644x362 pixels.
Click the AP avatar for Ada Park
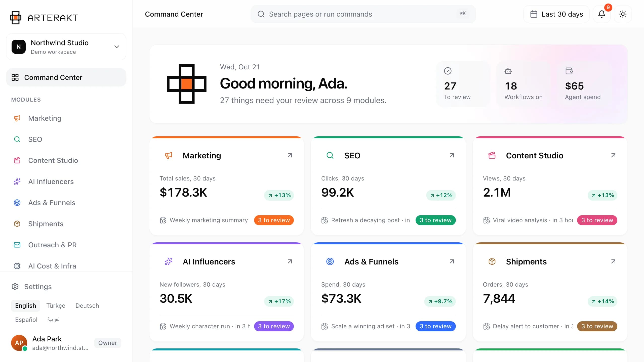click(19, 343)
